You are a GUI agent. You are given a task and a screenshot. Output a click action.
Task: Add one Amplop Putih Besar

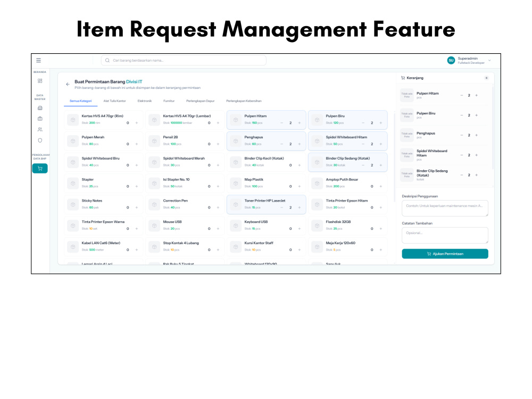[x=381, y=186]
